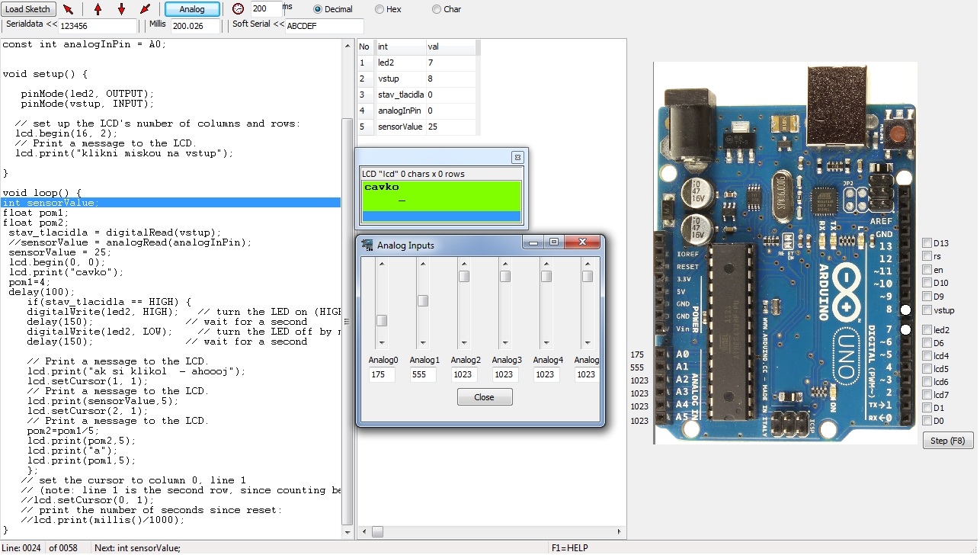
Task: Click 'Line: 0024' in status bar
Action: 22,547
